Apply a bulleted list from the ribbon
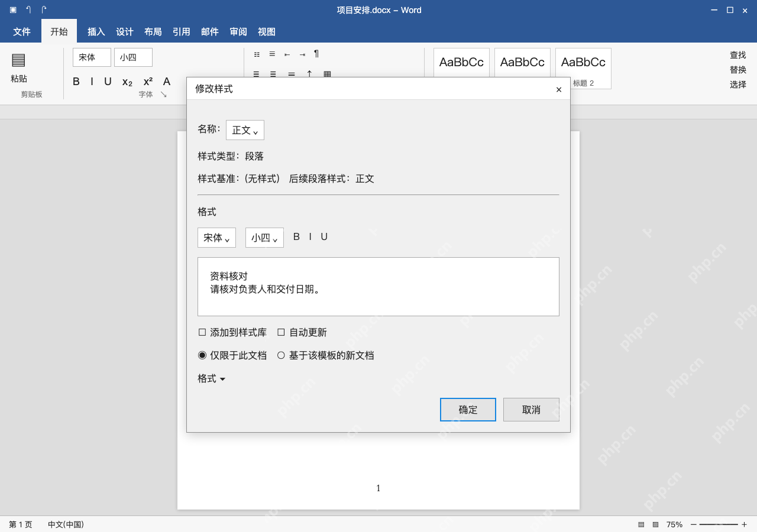Viewport: 757px width, 532px height. (x=257, y=54)
